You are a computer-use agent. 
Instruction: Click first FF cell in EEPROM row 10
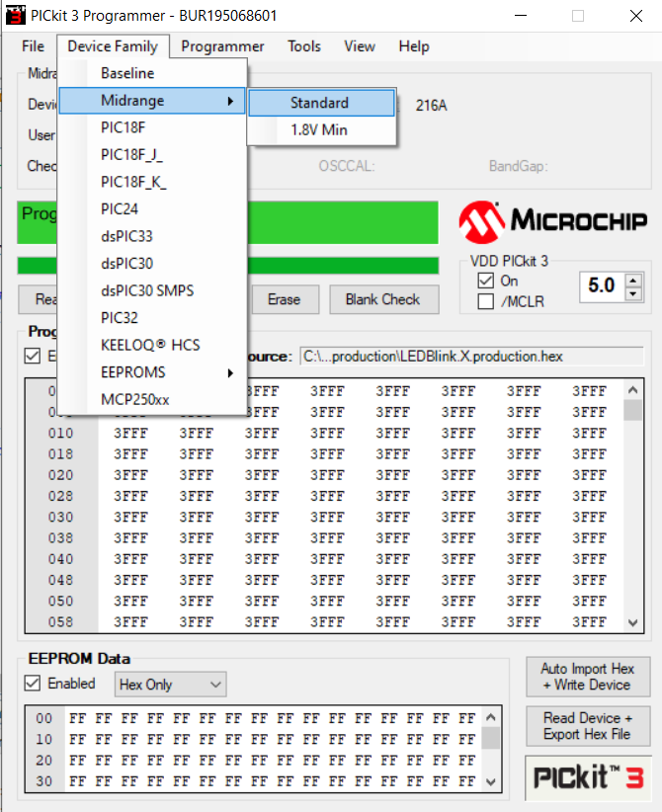78,739
